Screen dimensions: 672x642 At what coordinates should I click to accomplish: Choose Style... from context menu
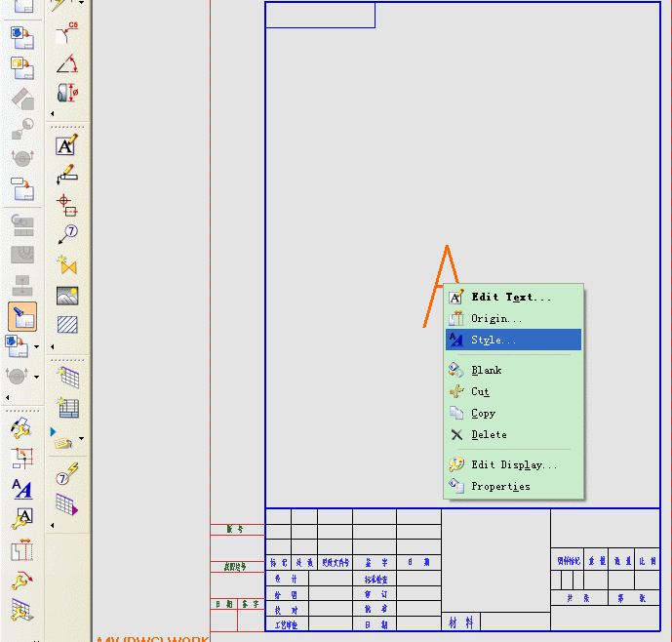coord(513,340)
